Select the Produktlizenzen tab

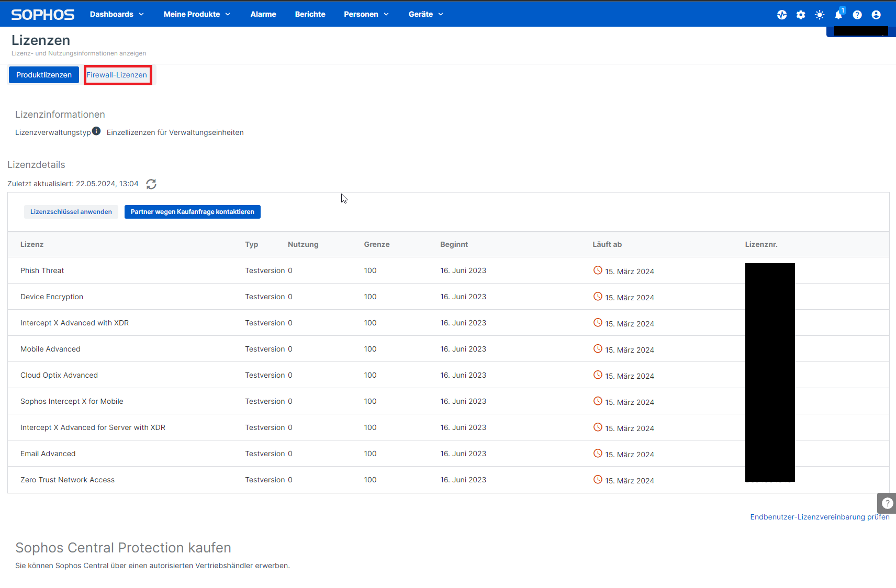[x=44, y=75]
